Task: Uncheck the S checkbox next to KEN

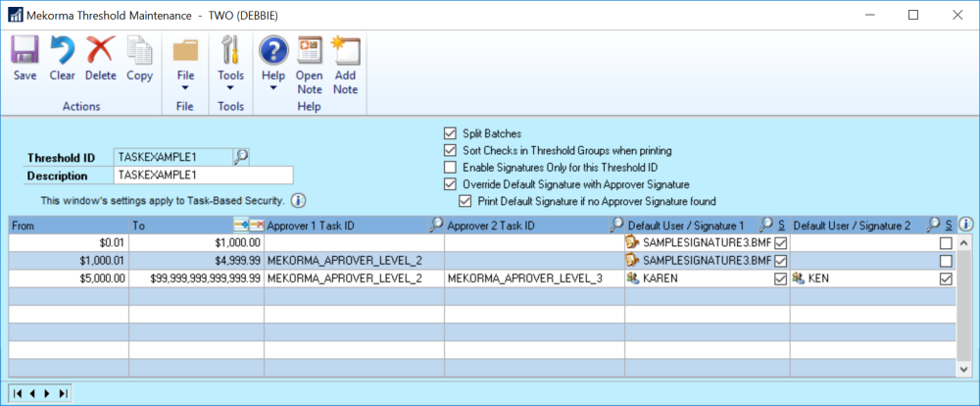Action: 947,279
